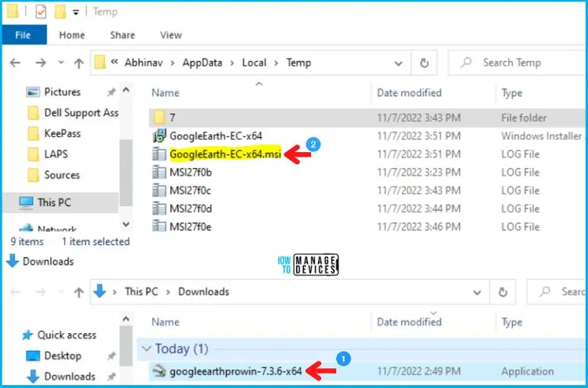Image resolution: width=588 pixels, height=388 pixels.
Task: Expand the hidden path chevrons before Abhinav
Action: pos(114,62)
